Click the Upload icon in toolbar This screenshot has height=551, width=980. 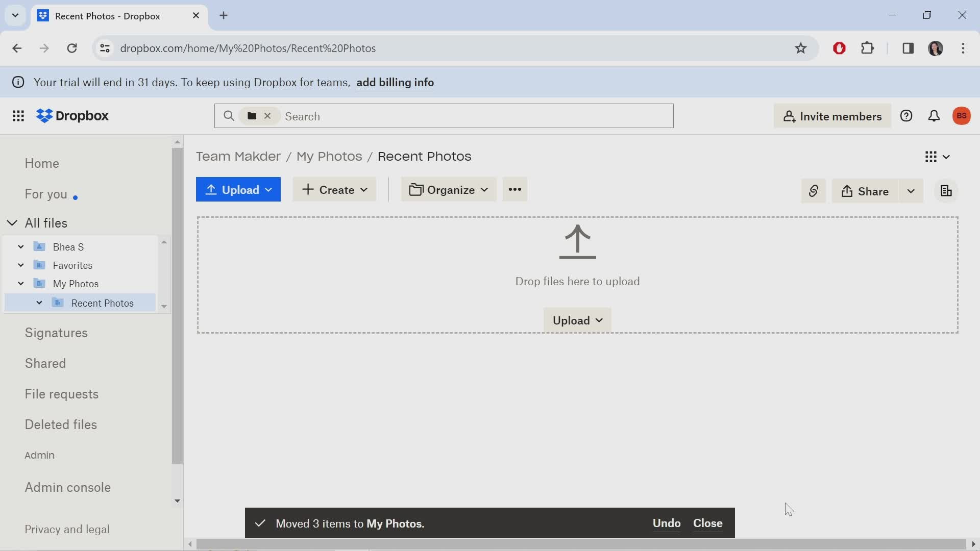pyautogui.click(x=211, y=190)
